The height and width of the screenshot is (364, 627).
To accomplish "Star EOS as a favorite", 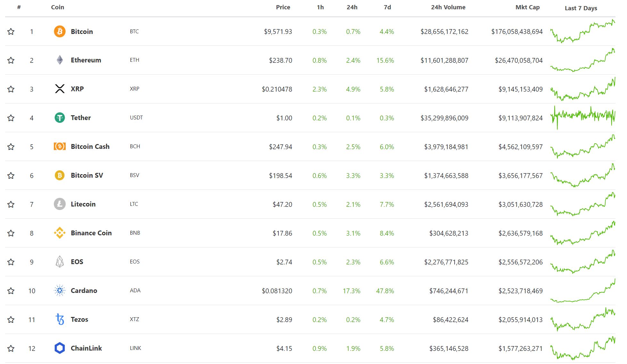I will tap(11, 262).
